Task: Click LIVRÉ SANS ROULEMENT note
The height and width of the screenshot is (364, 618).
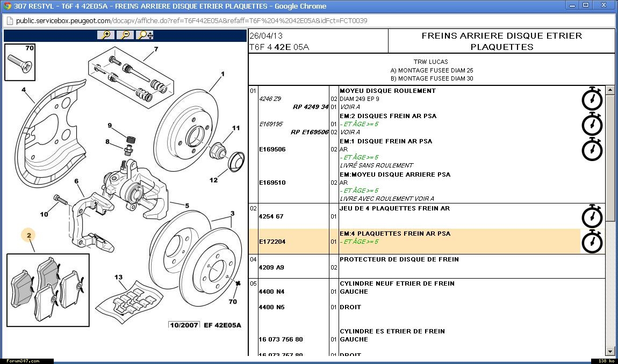Action: click(376, 165)
